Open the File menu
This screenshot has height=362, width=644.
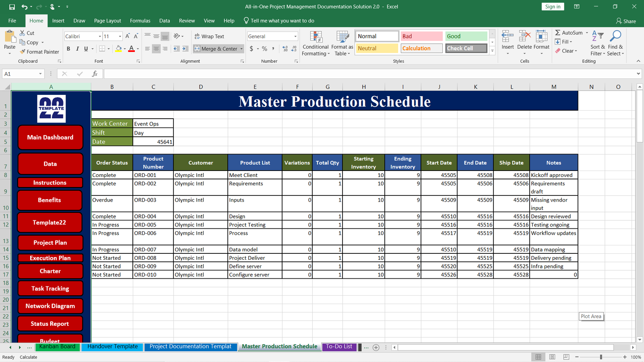(12, 21)
